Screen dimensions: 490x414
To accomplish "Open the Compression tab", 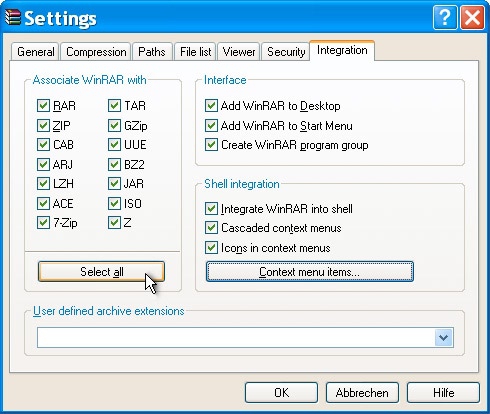I will 96,52.
